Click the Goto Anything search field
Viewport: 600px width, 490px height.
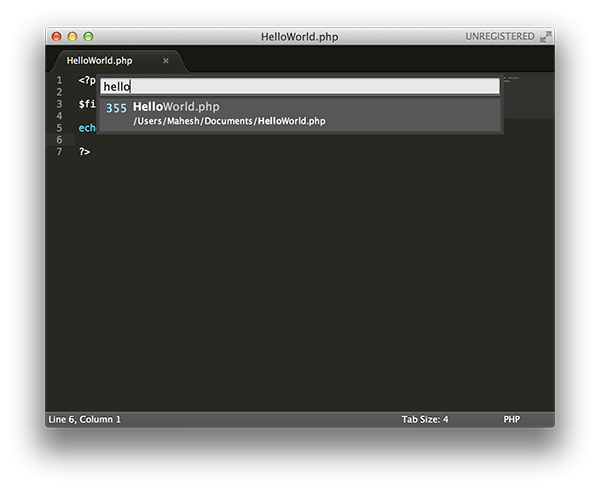tap(300, 87)
